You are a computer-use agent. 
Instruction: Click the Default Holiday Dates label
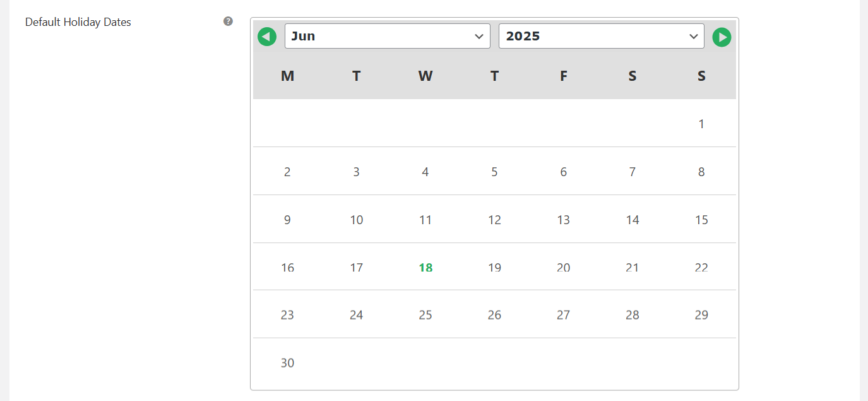point(78,22)
